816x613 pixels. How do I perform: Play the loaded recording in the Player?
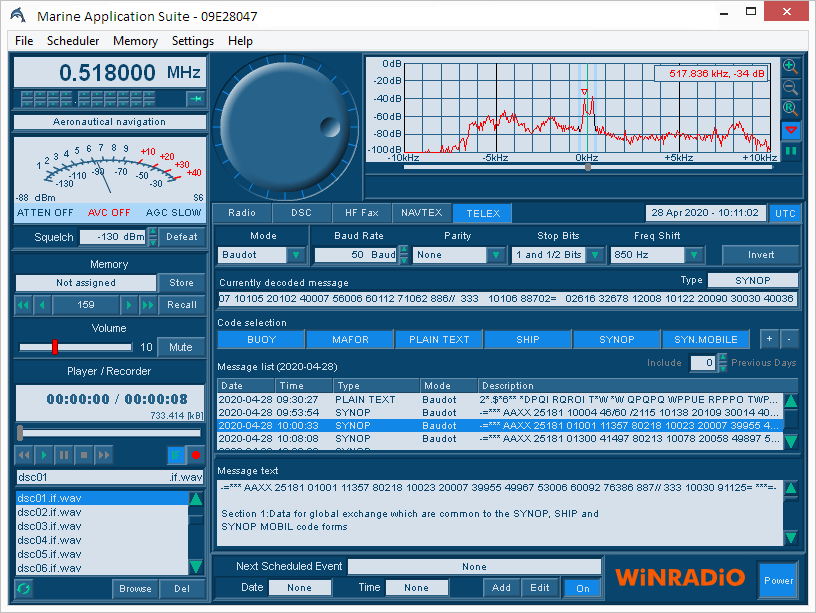pyautogui.click(x=43, y=455)
